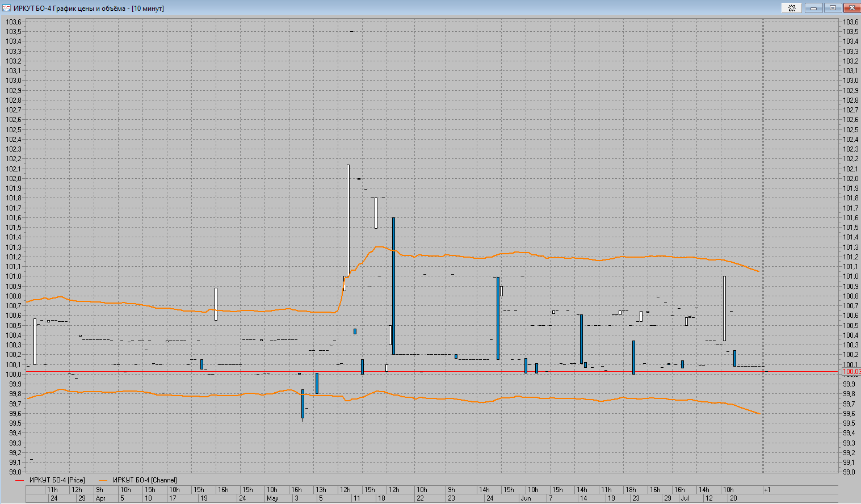Click the chain-link anchor icon in title bar
The height and width of the screenshot is (504, 861).
(792, 8)
